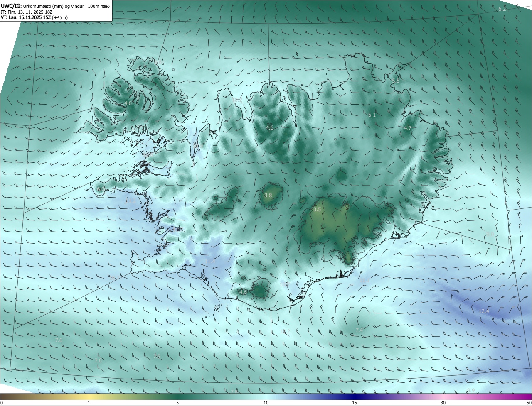Click the 'VT: Lau. 15.11.2025 15Z (+45 h)' line

(34, 17)
